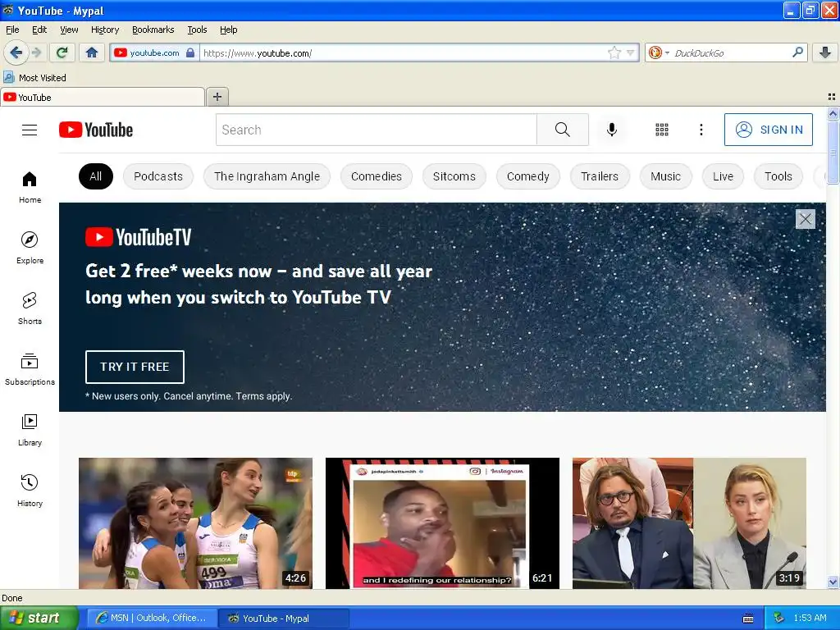Click the browser URL address field

pos(403,52)
